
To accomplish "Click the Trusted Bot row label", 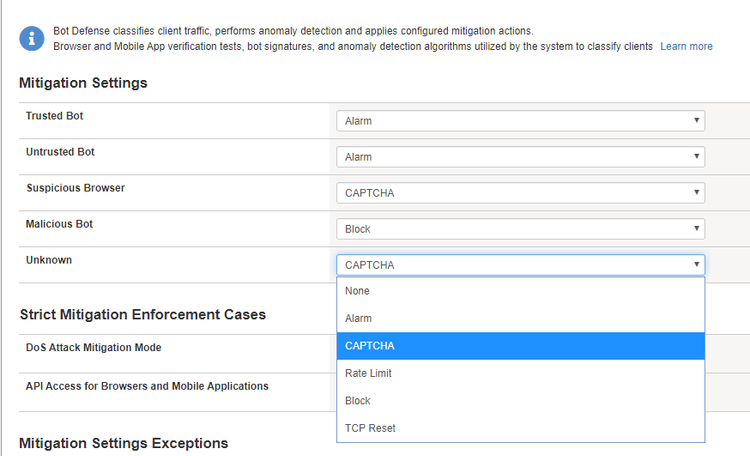I will (x=54, y=116).
